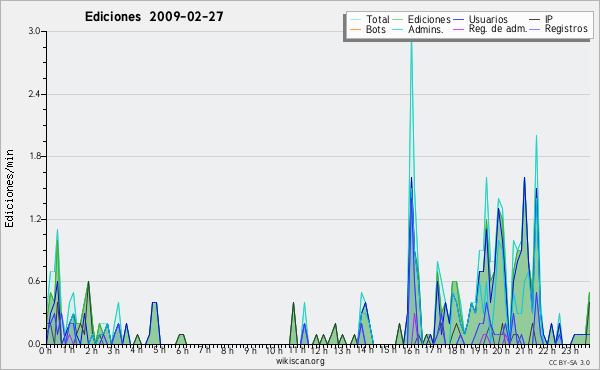
Task: Click the tallest peak near 16 h
Action: pyautogui.click(x=411, y=36)
